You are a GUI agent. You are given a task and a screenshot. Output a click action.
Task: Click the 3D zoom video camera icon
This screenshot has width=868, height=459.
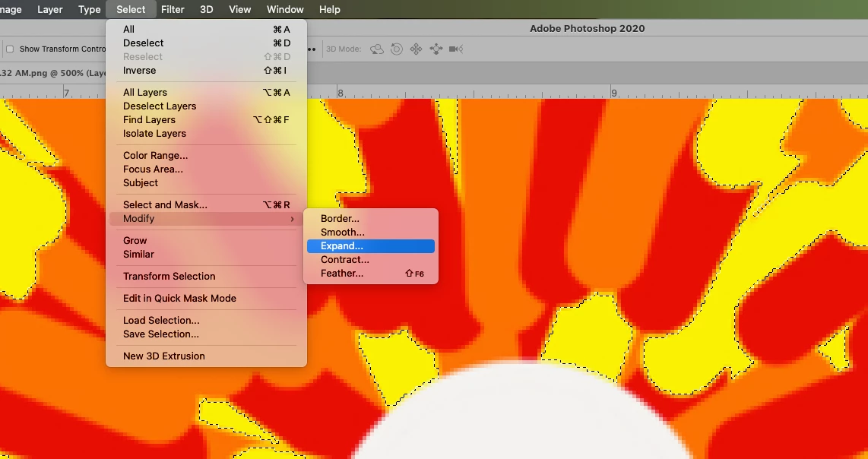pyautogui.click(x=455, y=49)
